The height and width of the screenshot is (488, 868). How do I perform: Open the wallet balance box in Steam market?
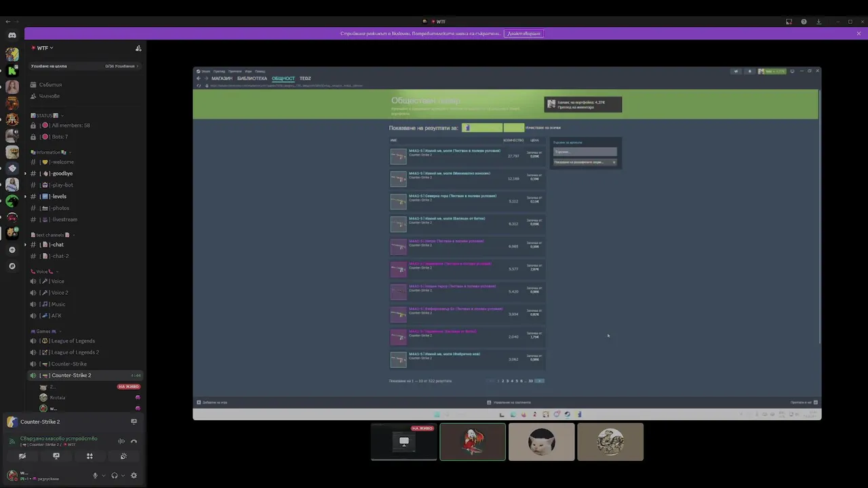(583, 104)
